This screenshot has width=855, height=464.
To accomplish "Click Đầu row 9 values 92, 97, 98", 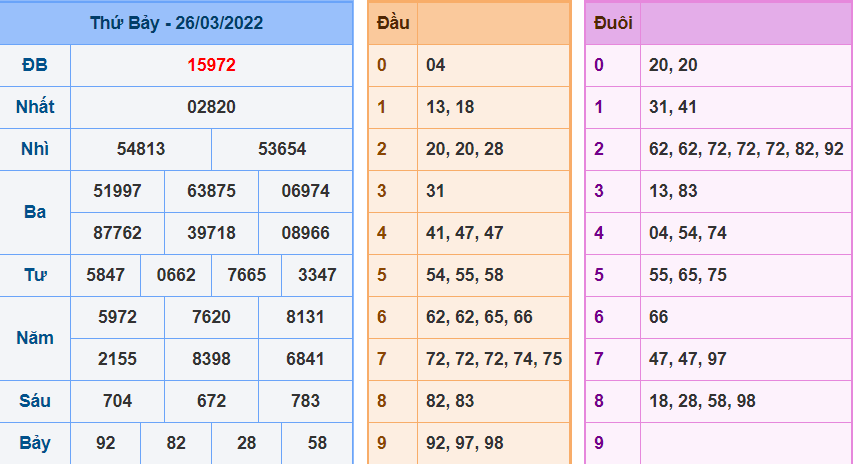I will pos(465,443).
